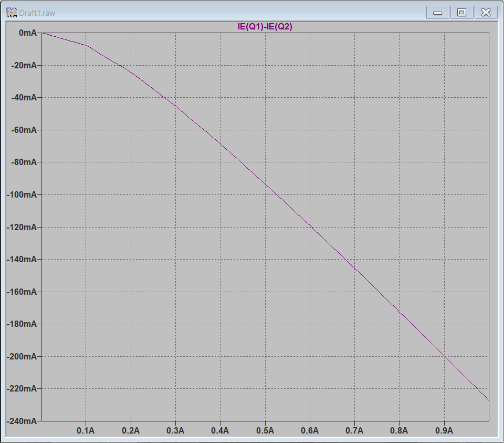Click the 0.1A horizontal axis label

tap(86, 430)
